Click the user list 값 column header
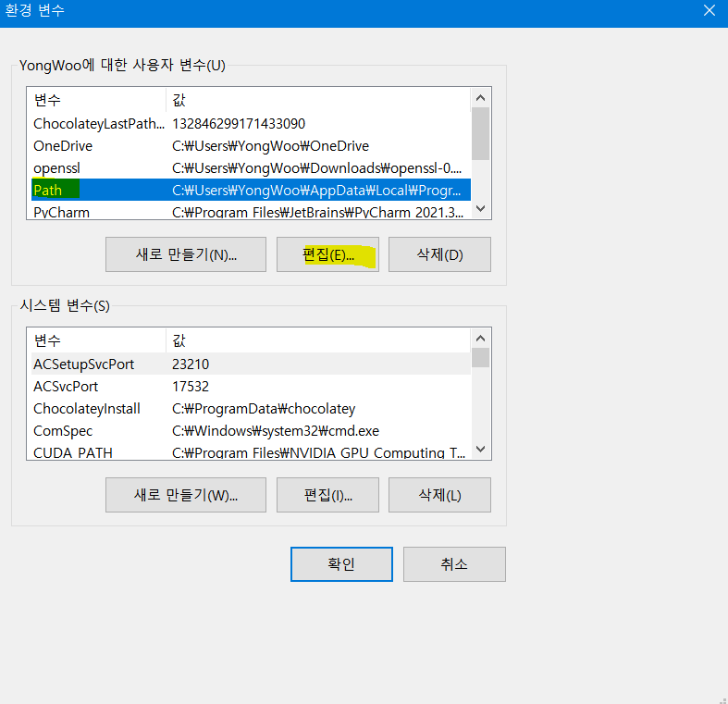Screen dimensions: 728x704 coord(318,100)
